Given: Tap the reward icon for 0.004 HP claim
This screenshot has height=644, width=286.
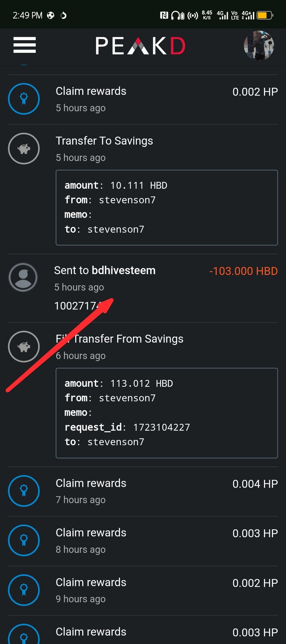Looking at the screenshot, I should pos(24,490).
